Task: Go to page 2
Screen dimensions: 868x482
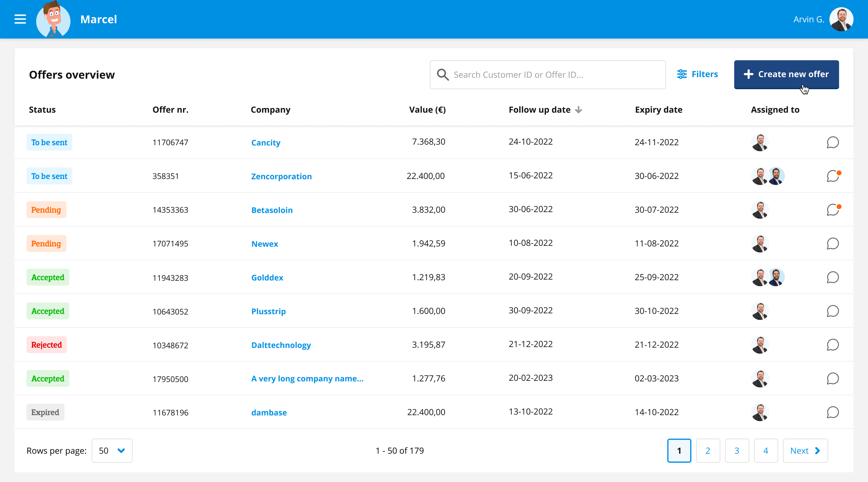Action: pos(708,451)
